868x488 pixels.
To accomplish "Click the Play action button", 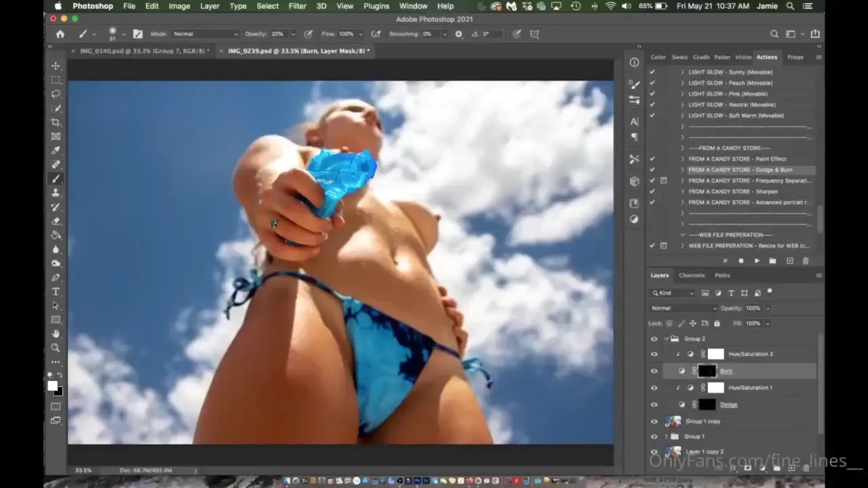I will (757, 261).
